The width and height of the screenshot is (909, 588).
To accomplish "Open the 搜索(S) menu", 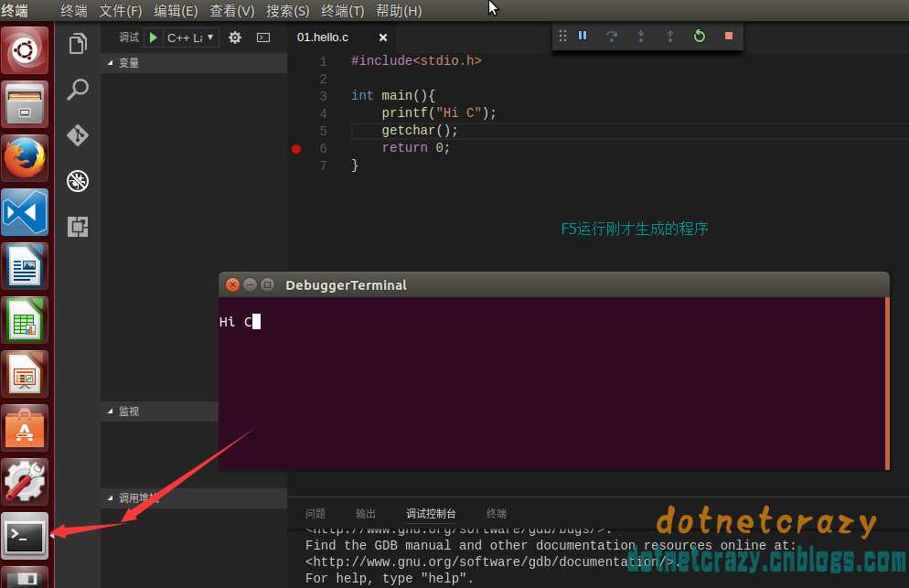I will [287, 10].
